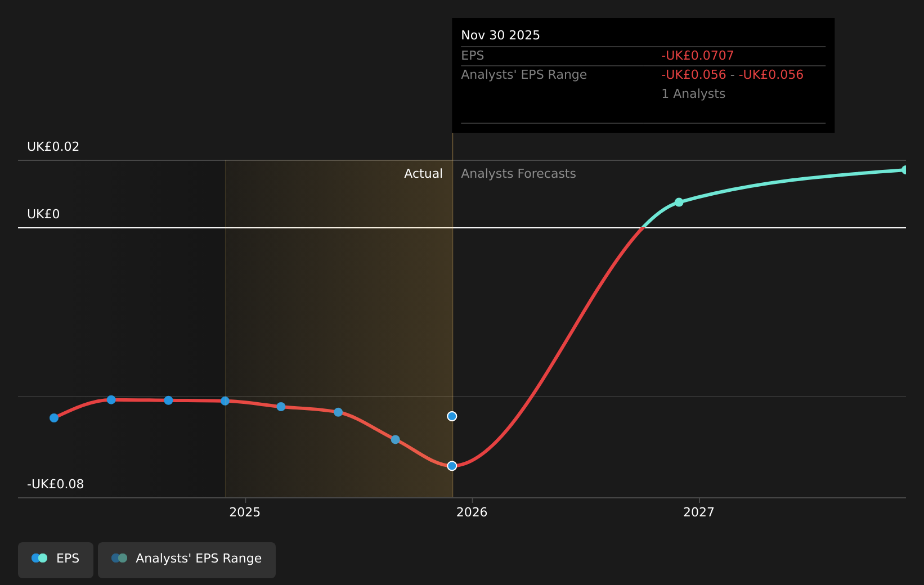Click the 2027 x-axis label
This screenshot has height=585, width=924.
698,512
